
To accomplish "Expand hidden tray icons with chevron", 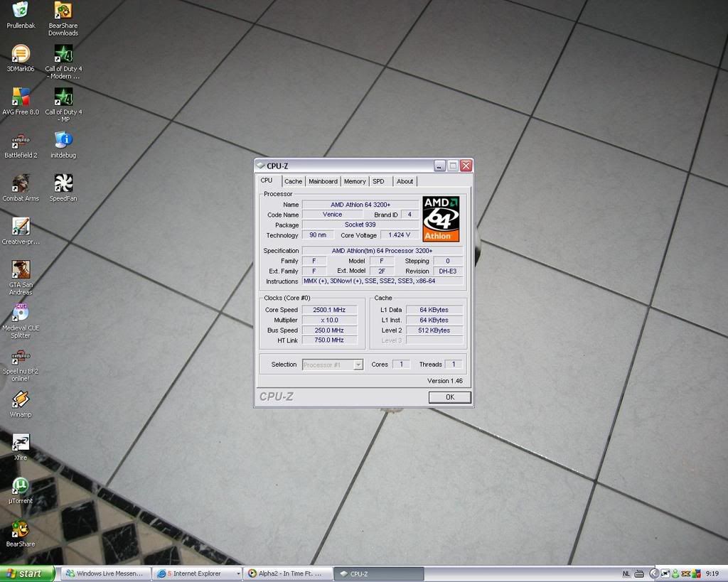I will [x=654, y=573].
